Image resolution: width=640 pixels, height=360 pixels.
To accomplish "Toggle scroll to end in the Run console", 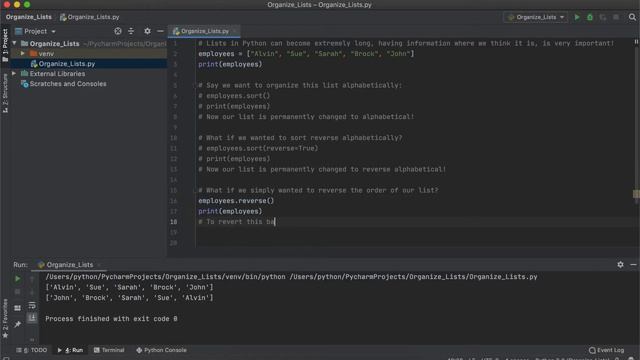I will [32, 318].
